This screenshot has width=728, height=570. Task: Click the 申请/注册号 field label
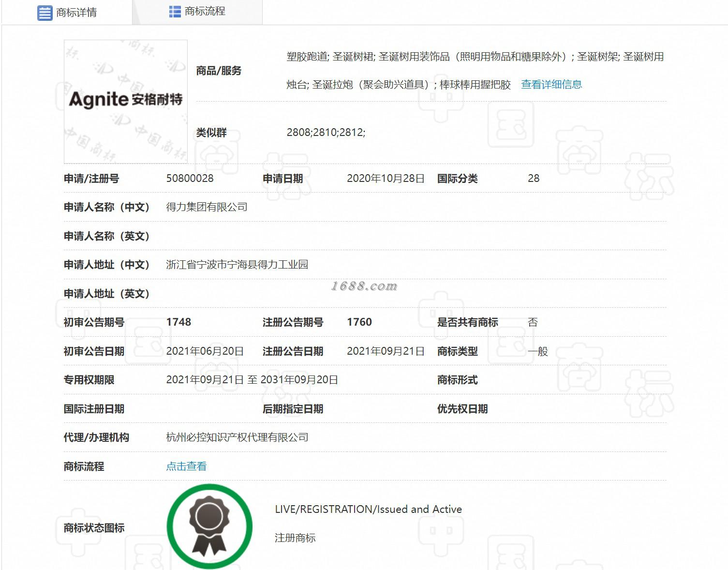91,179
